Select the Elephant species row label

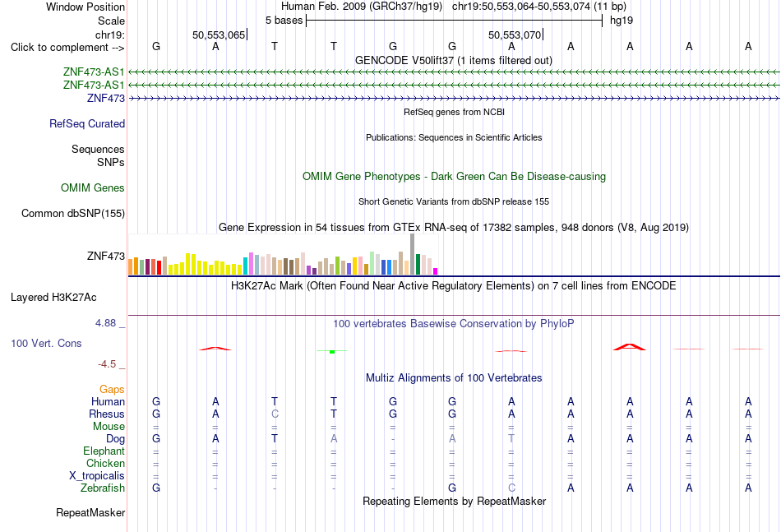[x=104, y=451]
